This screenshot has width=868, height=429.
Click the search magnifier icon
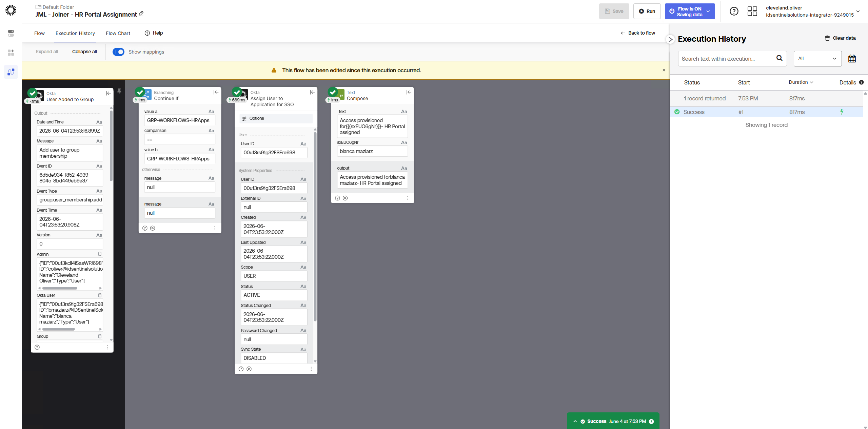point(780,58)
